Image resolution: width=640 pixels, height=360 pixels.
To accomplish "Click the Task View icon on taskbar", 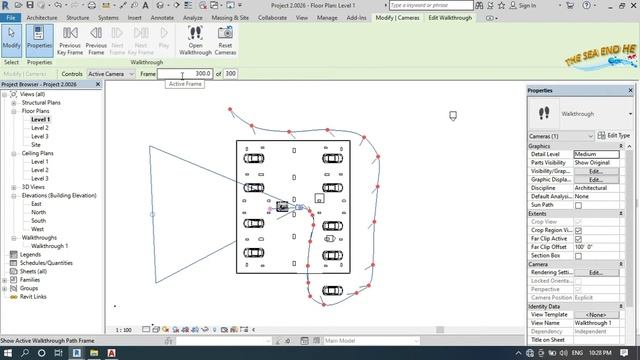I will [x=58, y=353].
